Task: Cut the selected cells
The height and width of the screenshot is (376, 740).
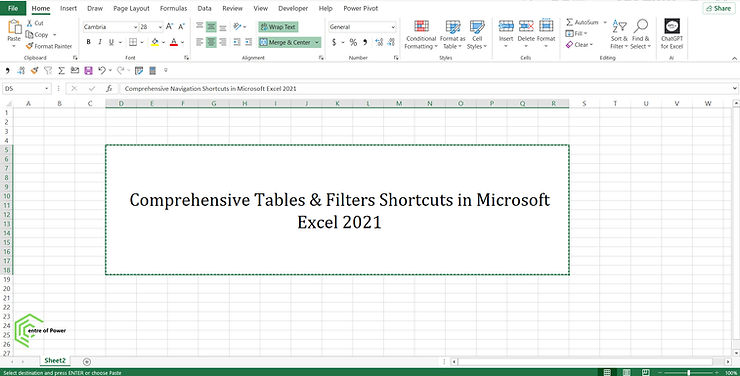Action: pos(35,23)
